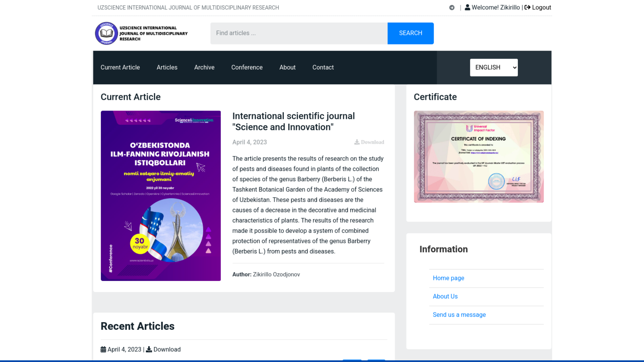Focus the Find articles search field
The width and height of the screenshot is (644, 362).
click(x=299, y=33)
